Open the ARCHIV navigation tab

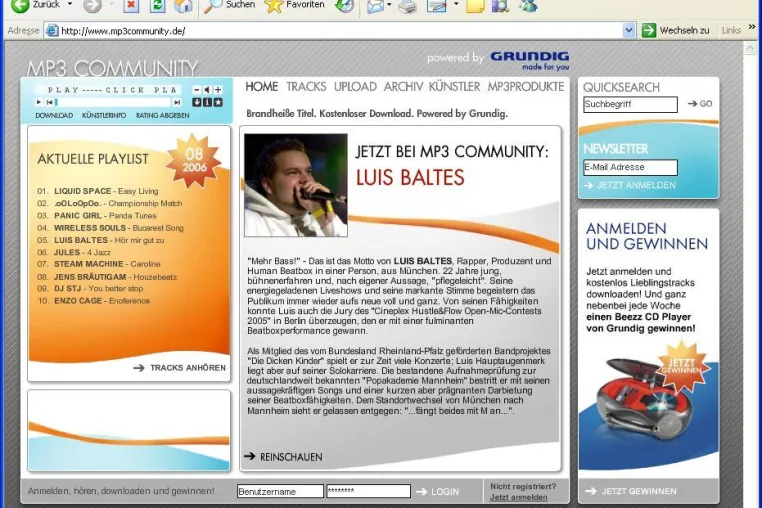pos(403,87)
